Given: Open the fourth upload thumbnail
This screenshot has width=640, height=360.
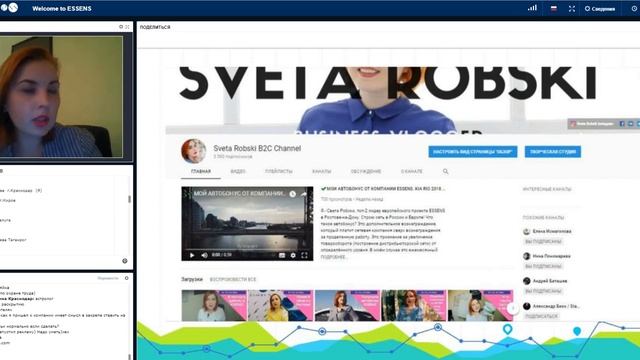Looking at the screenshot, I should 414,305.
